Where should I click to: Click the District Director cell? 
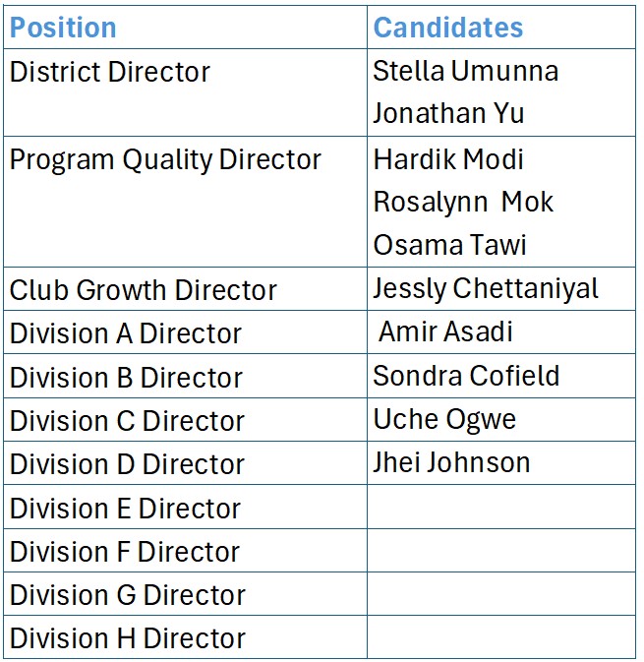click(x=110, y=72)
